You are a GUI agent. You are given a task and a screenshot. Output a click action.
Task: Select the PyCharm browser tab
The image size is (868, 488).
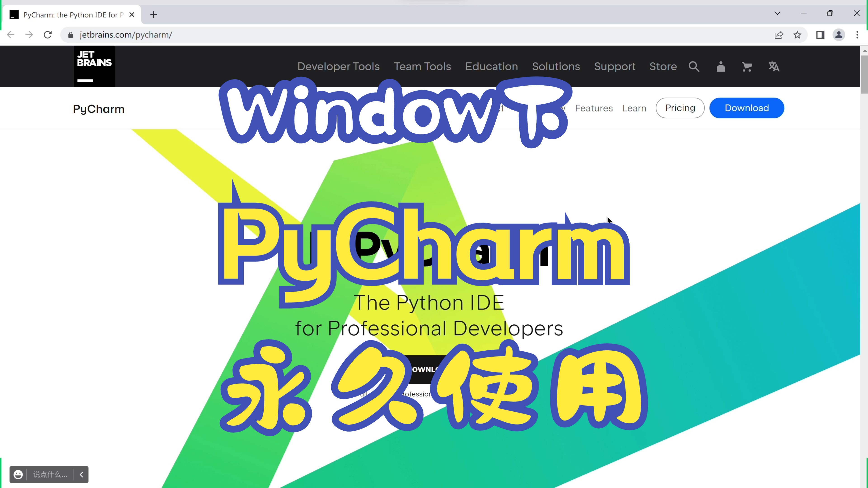tap(72, 15)
